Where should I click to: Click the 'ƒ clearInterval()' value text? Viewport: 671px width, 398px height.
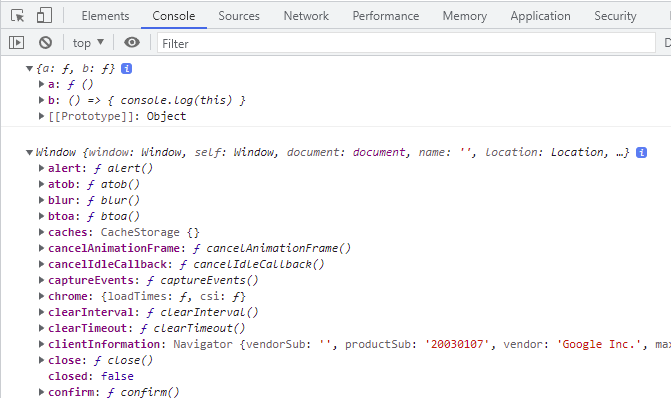(x=202, y=312)
